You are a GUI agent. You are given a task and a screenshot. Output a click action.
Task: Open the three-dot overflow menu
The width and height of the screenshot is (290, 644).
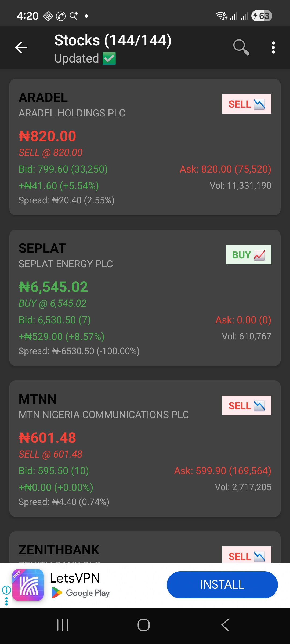point(273,47)
